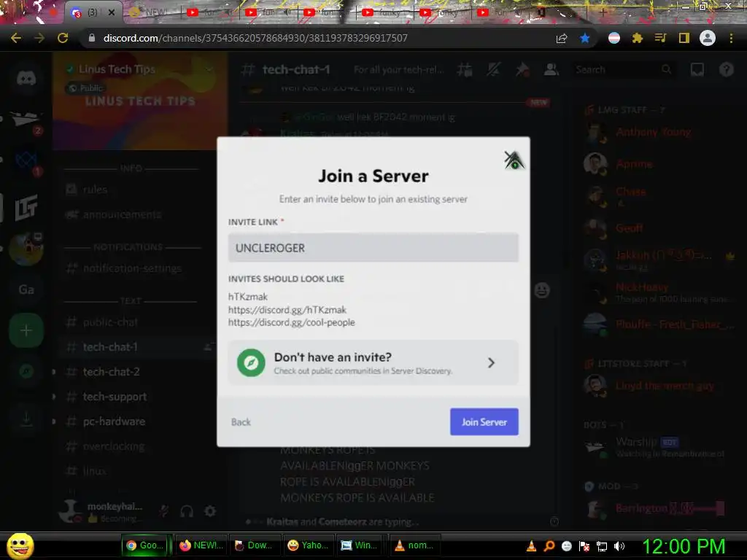Open Pinned Messages pin icon
This screenshot has width=747, height=560.
pyautogui.click(x=522, y=70)
